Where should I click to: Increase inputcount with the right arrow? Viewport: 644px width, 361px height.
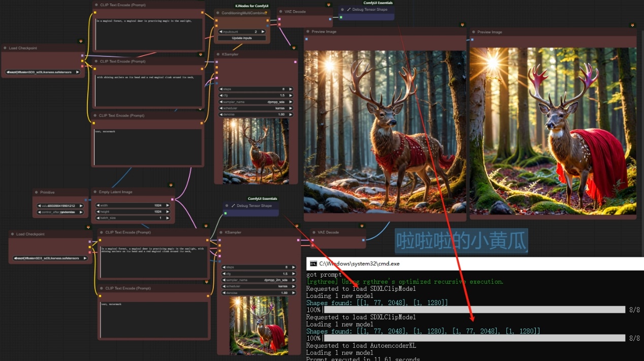(262, 32)
